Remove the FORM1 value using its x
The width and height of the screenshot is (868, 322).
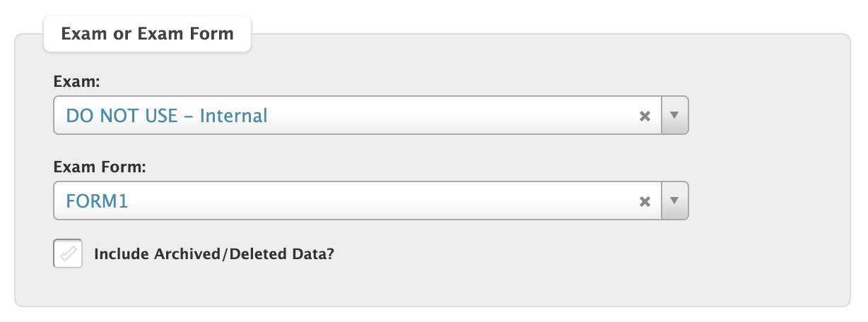tap(645, 201)
